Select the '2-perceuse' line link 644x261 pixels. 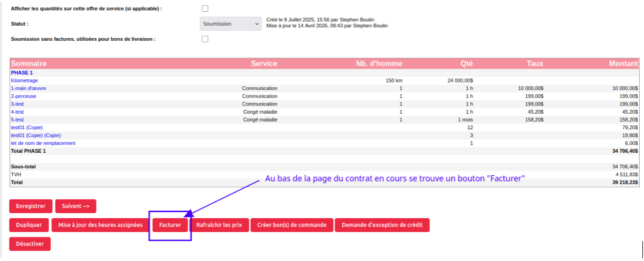pos(24,96)
